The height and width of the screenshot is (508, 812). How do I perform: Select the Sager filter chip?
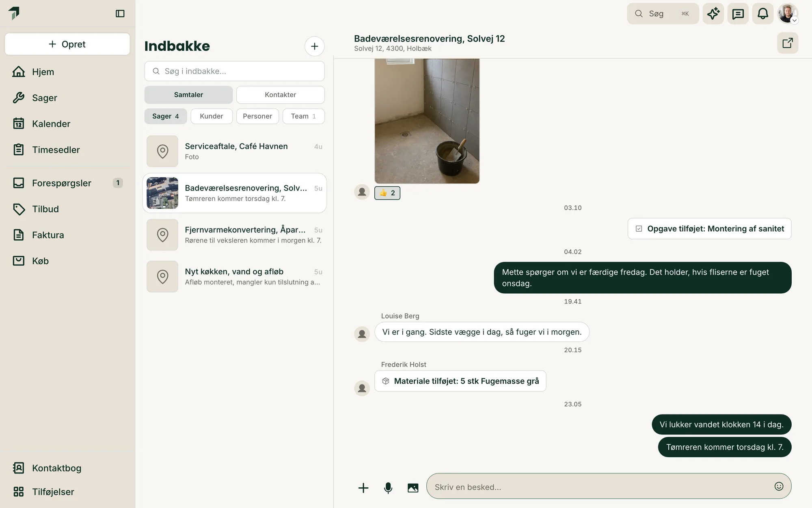point(166,116)
